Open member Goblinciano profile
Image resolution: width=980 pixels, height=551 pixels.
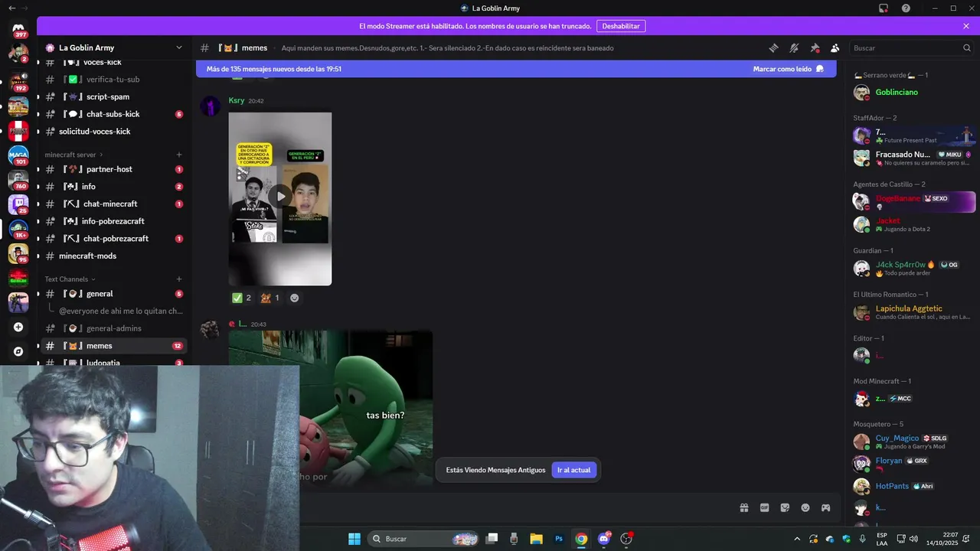coord(911,93)
